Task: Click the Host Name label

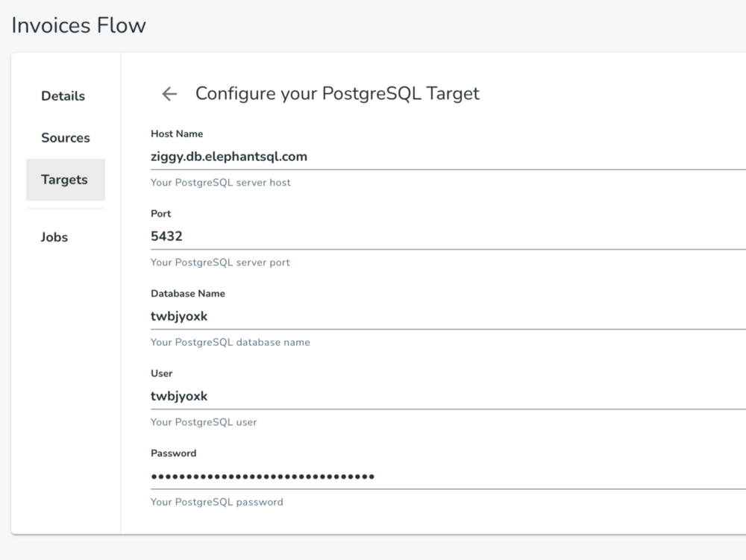Action: [177, 134]
